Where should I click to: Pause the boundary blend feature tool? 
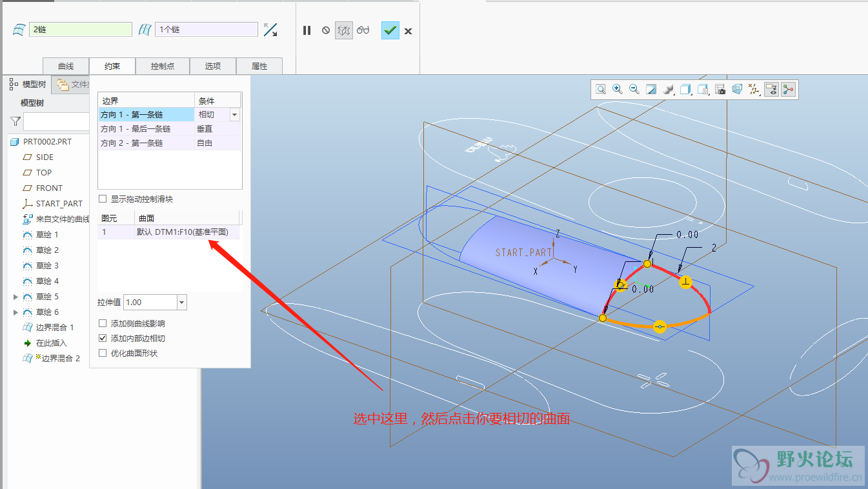tap(307, 30)
